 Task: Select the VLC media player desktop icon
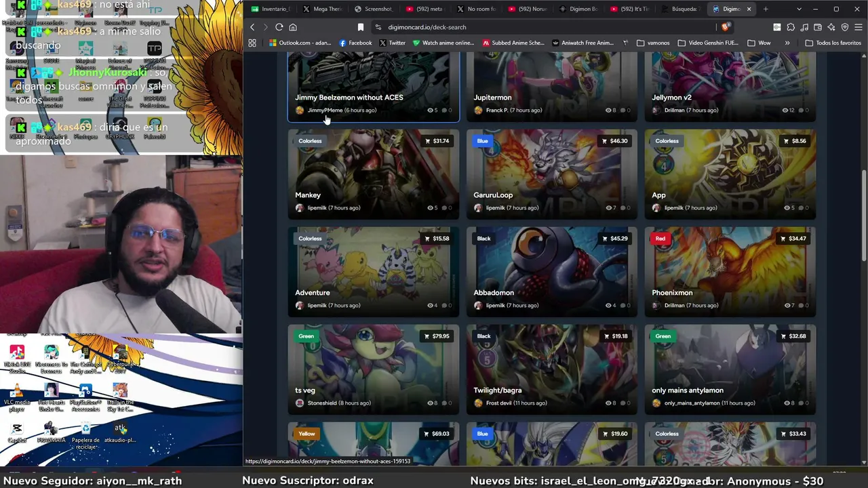coord(17,399)
